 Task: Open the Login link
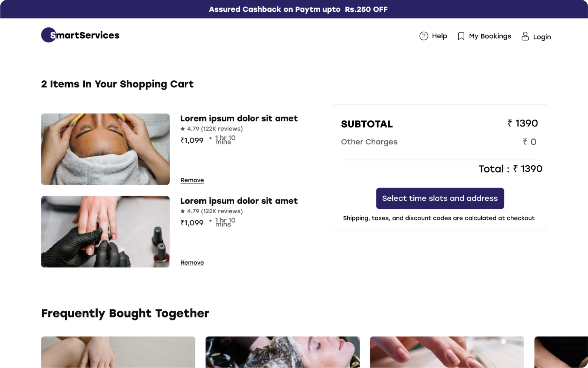pos(542,37)
